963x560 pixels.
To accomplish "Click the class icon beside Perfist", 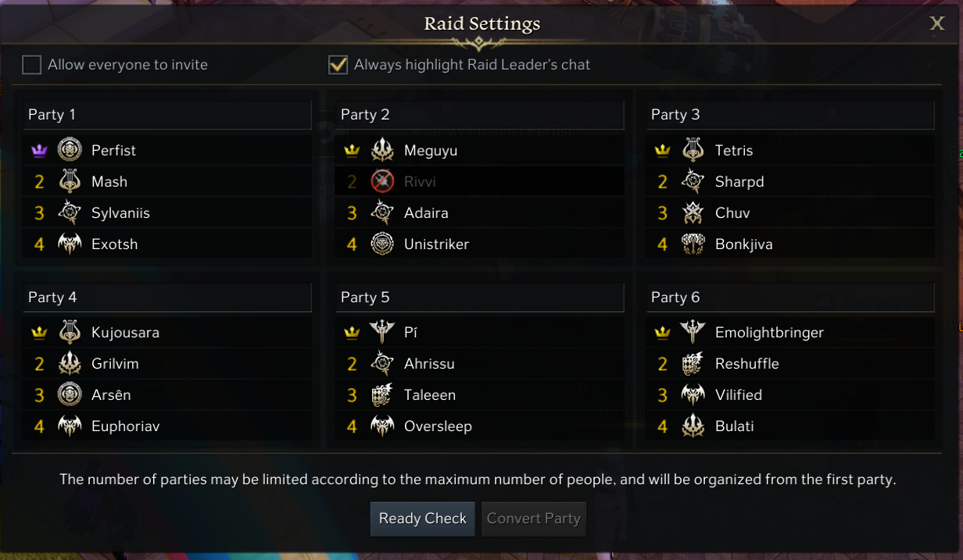I will point(70,150).
